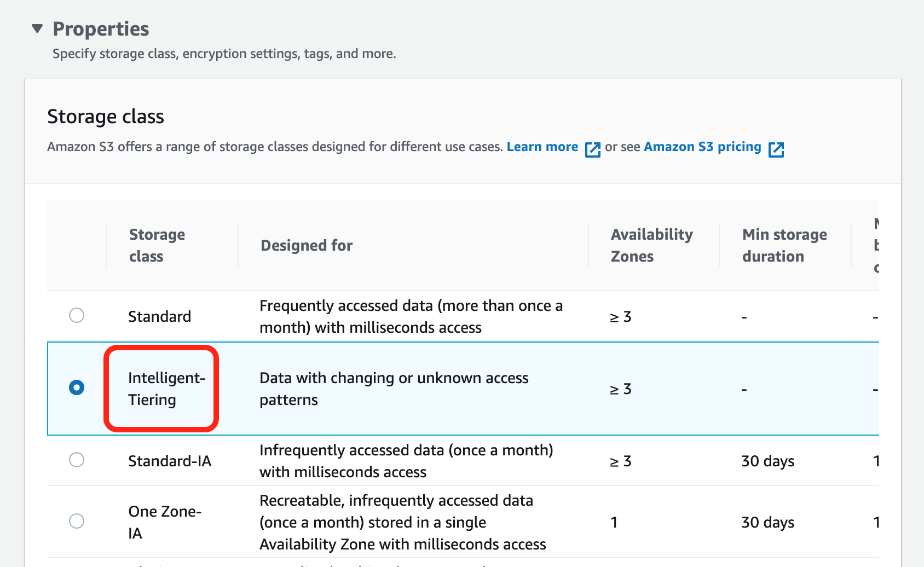The image size is (924, 567).
Task: Click the Storage class column header
Action: 157,245
